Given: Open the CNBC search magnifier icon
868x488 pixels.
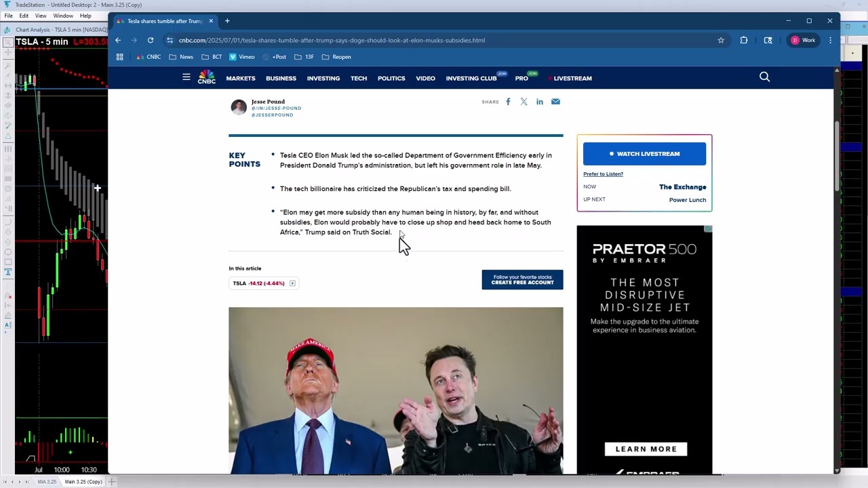Looking at the screenshot, I should 764,77.
